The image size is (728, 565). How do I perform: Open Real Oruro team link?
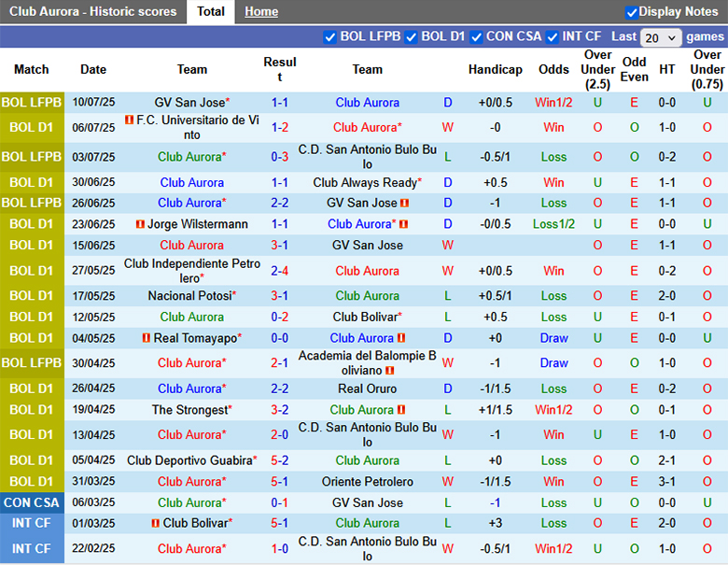point(367,388)
